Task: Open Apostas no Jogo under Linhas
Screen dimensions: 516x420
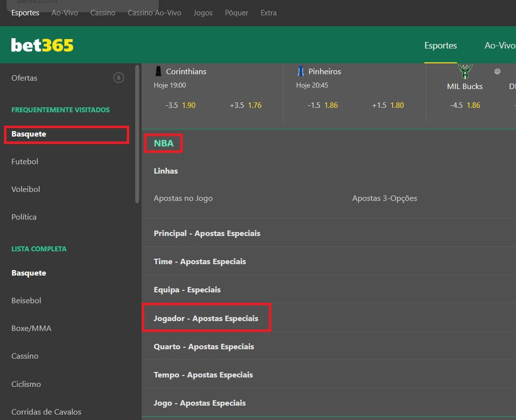Action: [183, 198]
